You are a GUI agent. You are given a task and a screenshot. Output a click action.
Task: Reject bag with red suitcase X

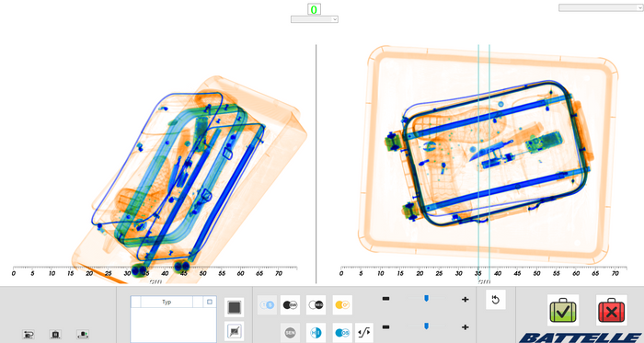pyautogui.click(x=611, y=310)
